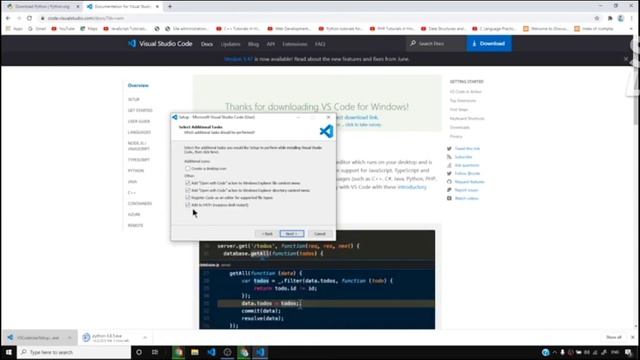The height and width of the screenshot is (360, 640).
Task: Select Setup in the docs sidebar
Action: click(133, 100)
